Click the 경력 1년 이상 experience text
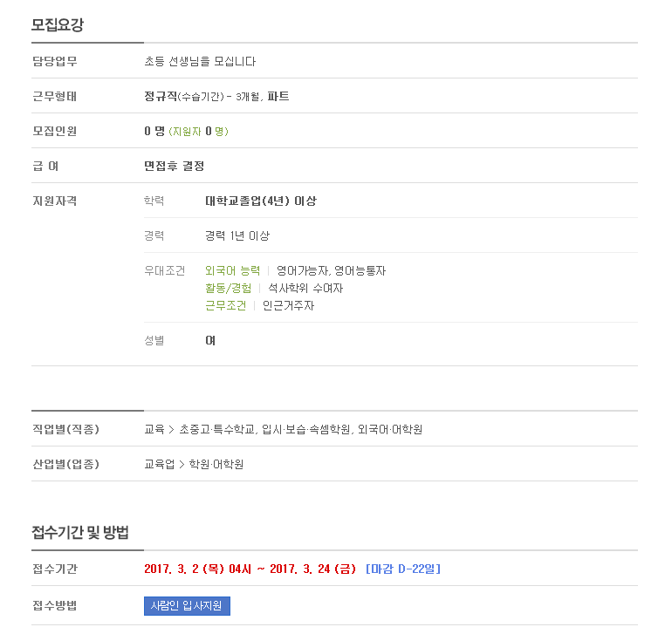672x634 pixels. point(237,236)
